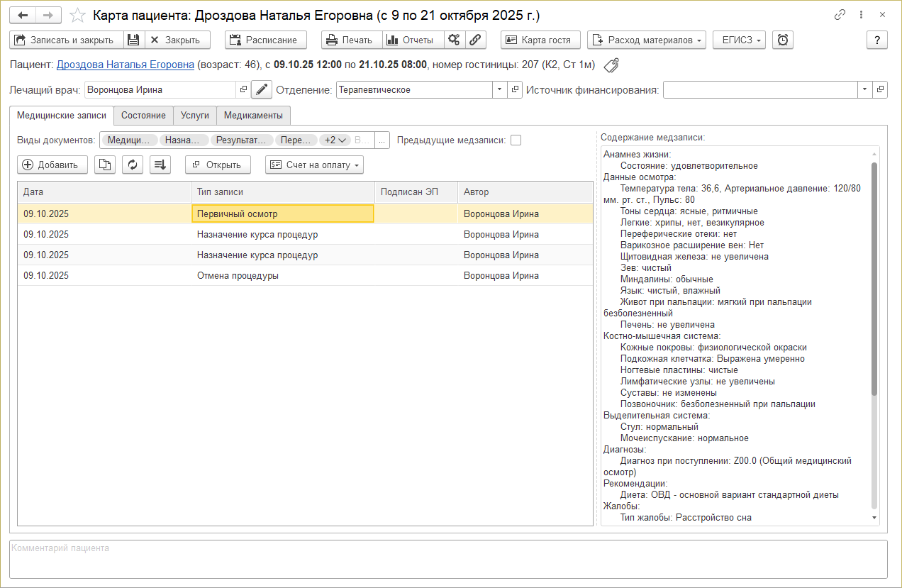Viewport: 902px width, 588px height.
Task: Click the Записать и закрыть button
Action: pos(66,40)
